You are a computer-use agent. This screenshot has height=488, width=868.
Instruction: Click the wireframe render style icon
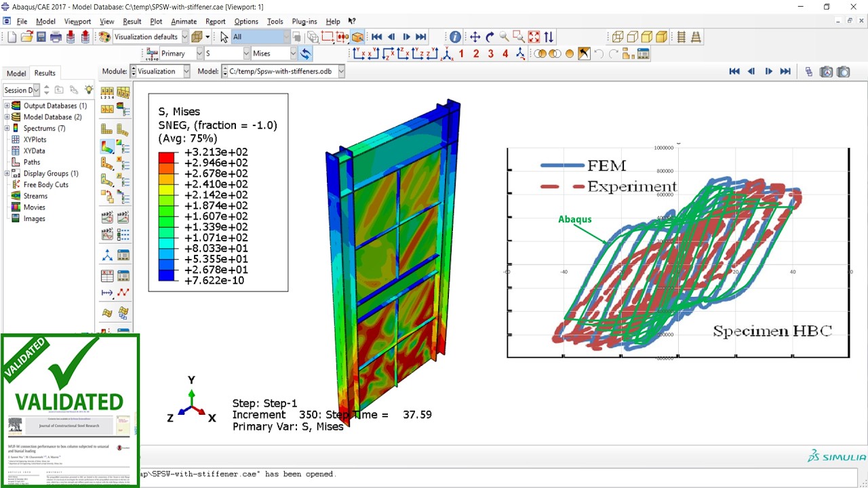coord(617,37)
